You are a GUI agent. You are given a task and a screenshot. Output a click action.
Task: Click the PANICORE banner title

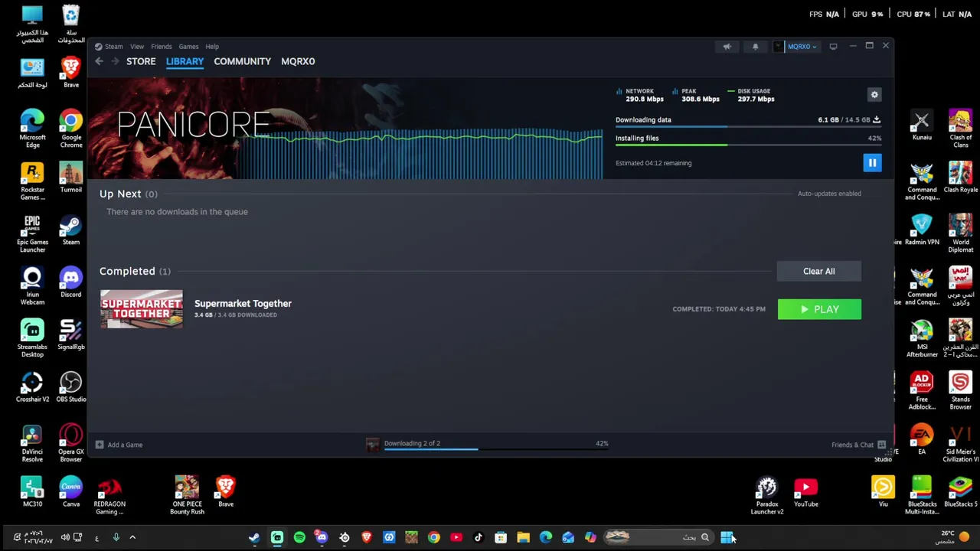(x=194, y=124)
